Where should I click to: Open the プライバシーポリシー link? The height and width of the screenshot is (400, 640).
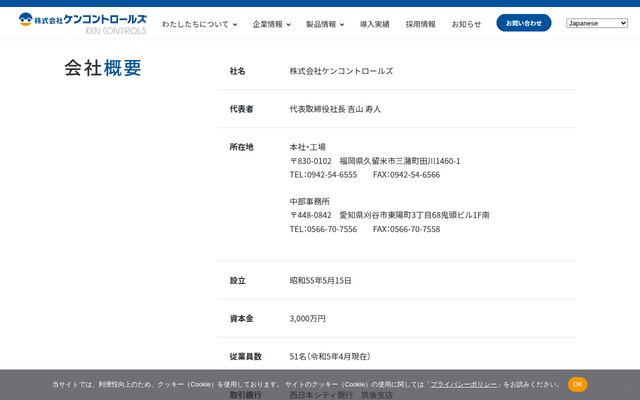[x=464, y=384]
